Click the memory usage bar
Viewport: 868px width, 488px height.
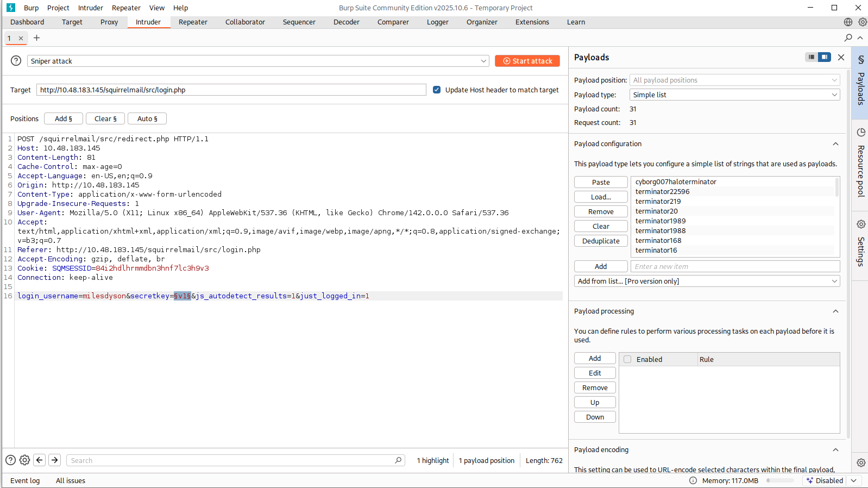pos(780,480)
